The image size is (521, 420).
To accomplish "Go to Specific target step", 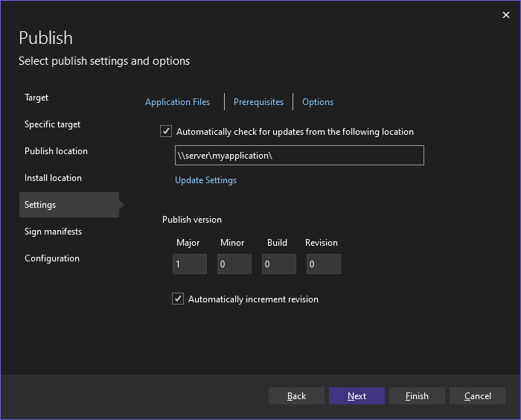I will click(52, 124).
